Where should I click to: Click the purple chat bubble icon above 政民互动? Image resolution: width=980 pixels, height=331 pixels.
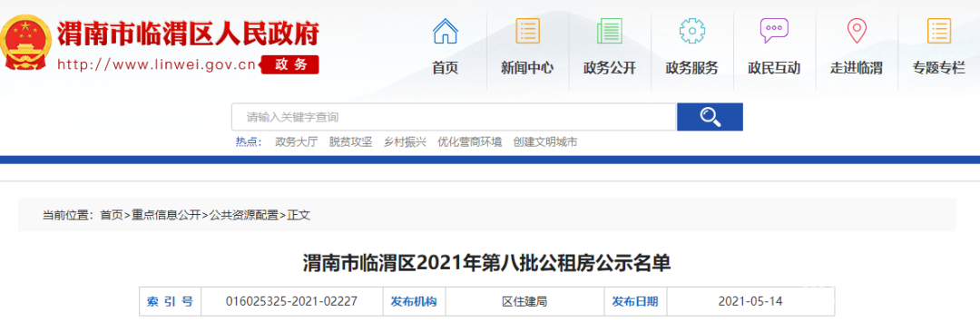[774, 31]
